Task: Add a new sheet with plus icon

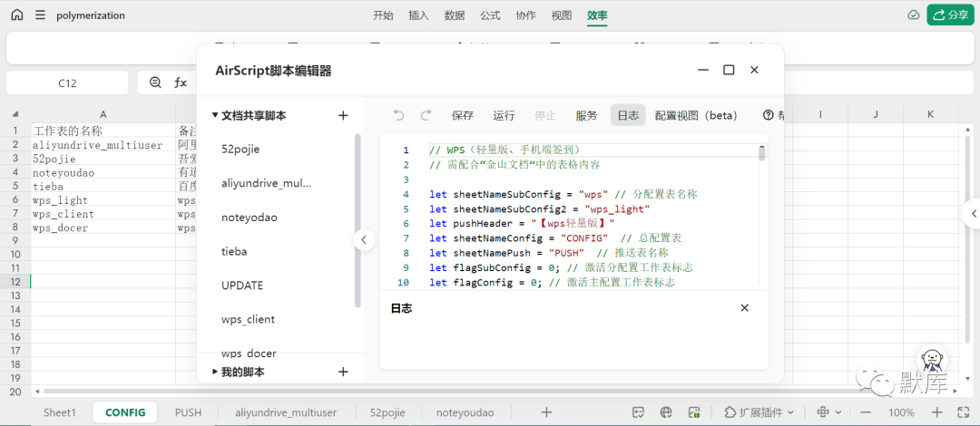Action: pyautogui.click(x=547, y=412)
